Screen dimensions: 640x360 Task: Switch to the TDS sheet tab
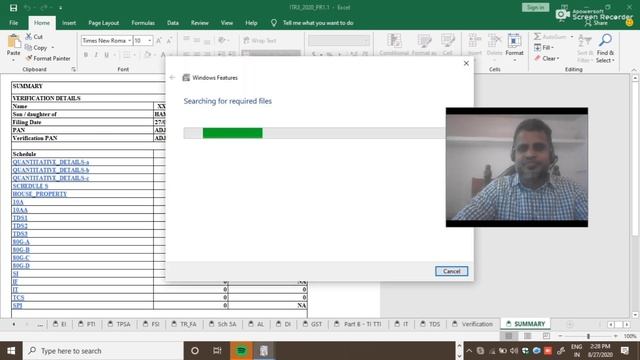click(x=430, y=324)
